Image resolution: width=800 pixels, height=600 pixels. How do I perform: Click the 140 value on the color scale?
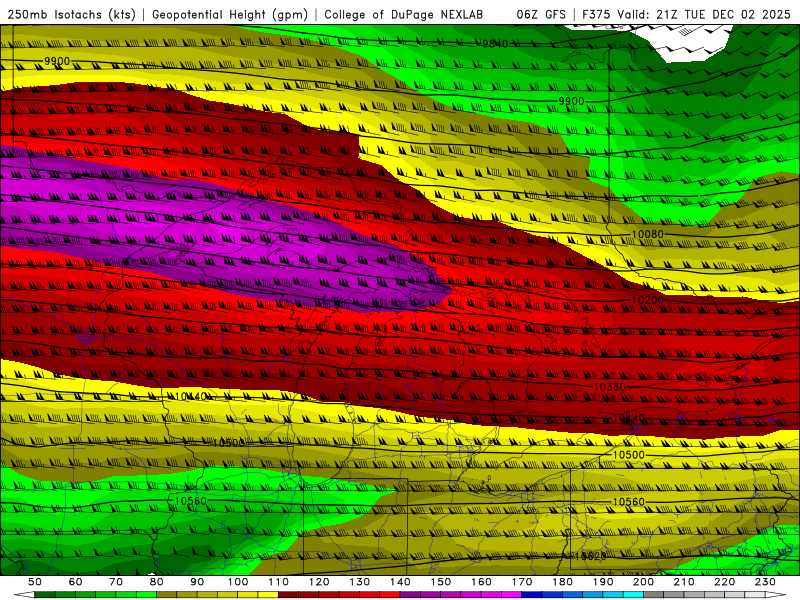click(400, 582)
